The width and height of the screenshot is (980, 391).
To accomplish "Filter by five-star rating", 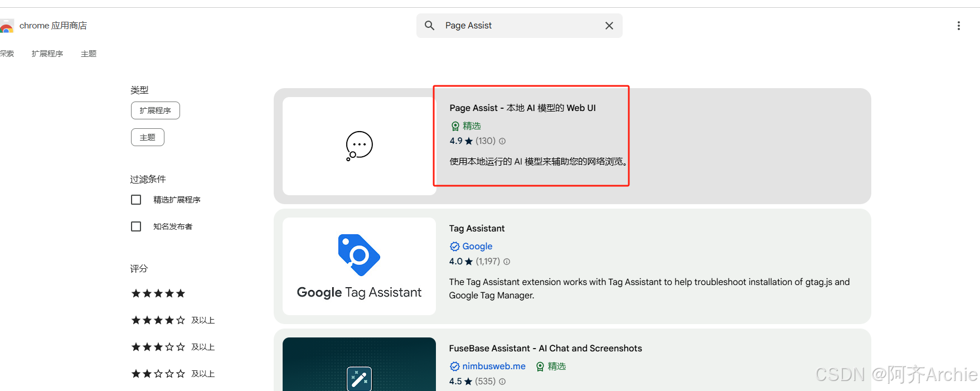I will [158, 293].
